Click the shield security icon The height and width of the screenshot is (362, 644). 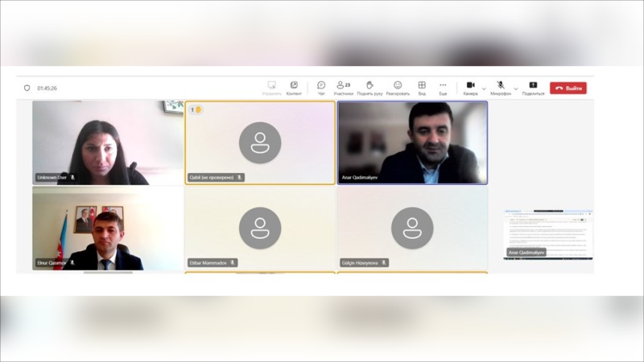(27, 88)
